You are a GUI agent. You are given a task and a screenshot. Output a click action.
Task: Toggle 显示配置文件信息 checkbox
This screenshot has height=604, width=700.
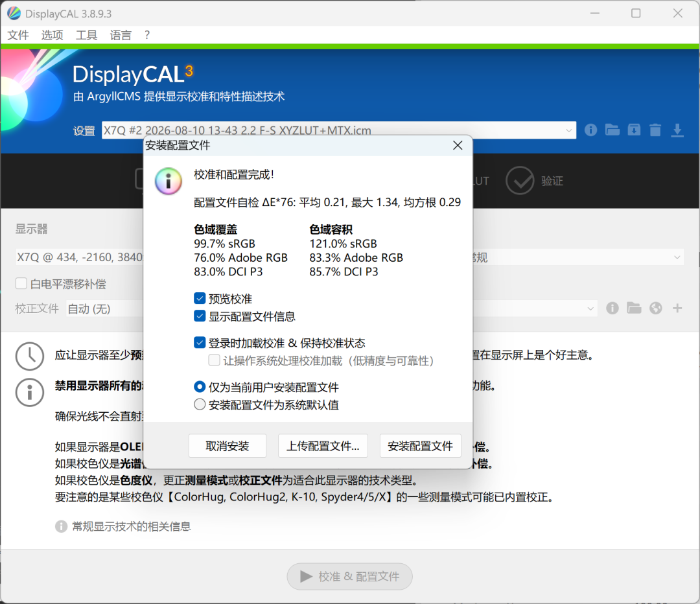(200, 316)
